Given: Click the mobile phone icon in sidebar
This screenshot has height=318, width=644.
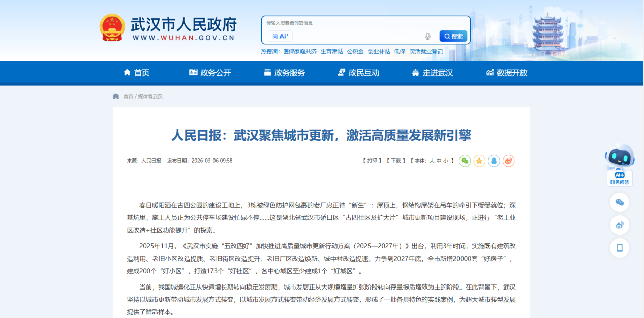Looking at the screenshot, I should pos(620,248).
